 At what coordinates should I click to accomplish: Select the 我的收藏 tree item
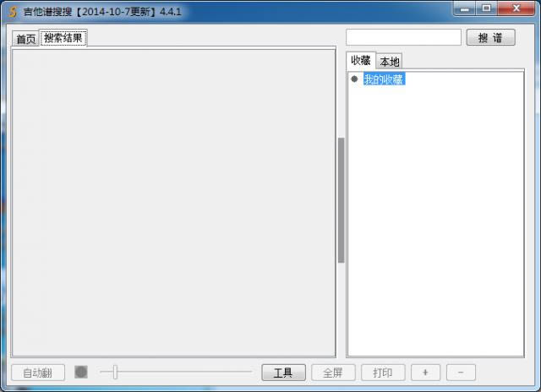click(384, 79)
